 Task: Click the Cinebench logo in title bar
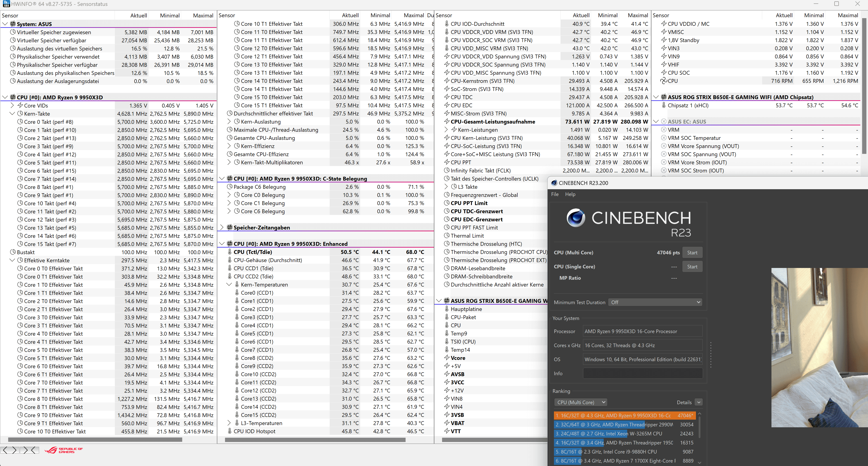coord(554,183)
